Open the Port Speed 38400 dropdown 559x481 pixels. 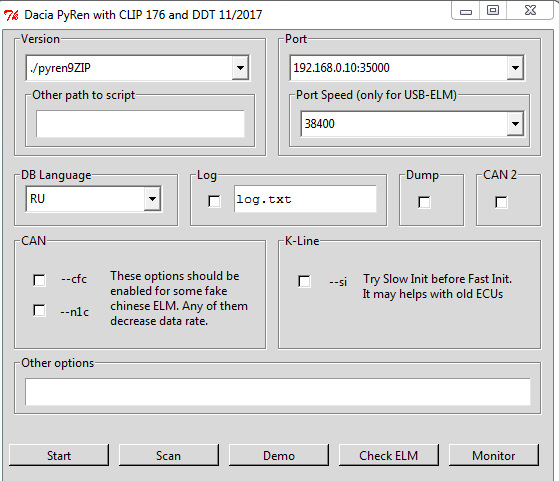coord(515,124)
